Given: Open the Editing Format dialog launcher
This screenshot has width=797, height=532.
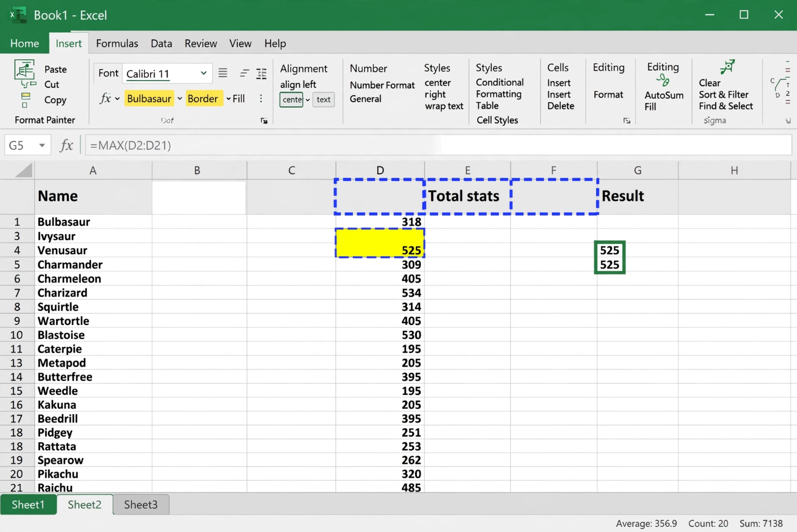Looking at the screenshot, I should coord(627,121).
